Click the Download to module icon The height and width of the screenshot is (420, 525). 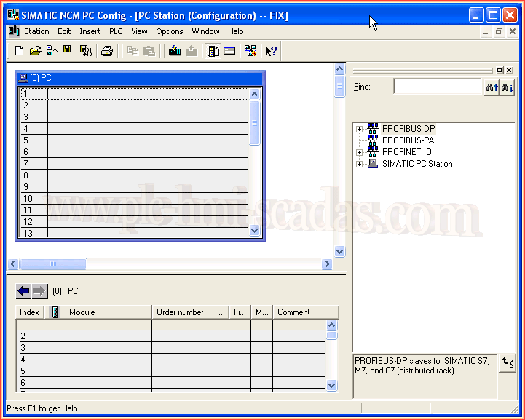(175, 51)
